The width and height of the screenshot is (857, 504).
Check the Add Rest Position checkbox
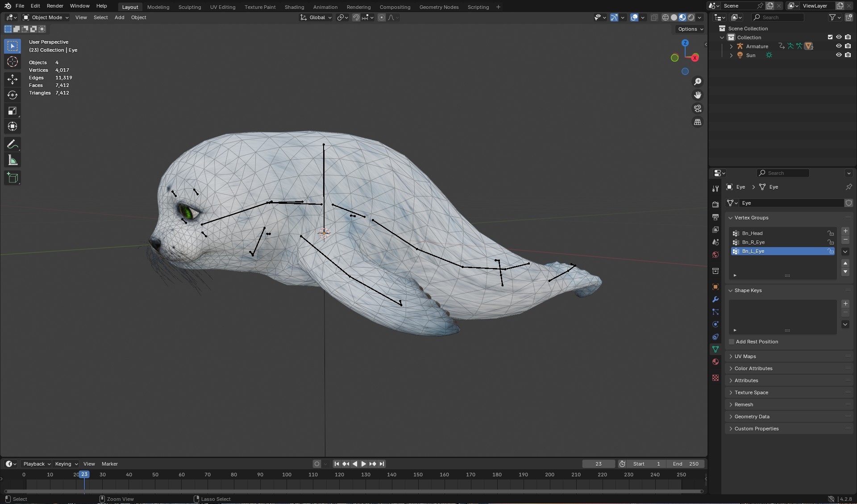(732, 342)
